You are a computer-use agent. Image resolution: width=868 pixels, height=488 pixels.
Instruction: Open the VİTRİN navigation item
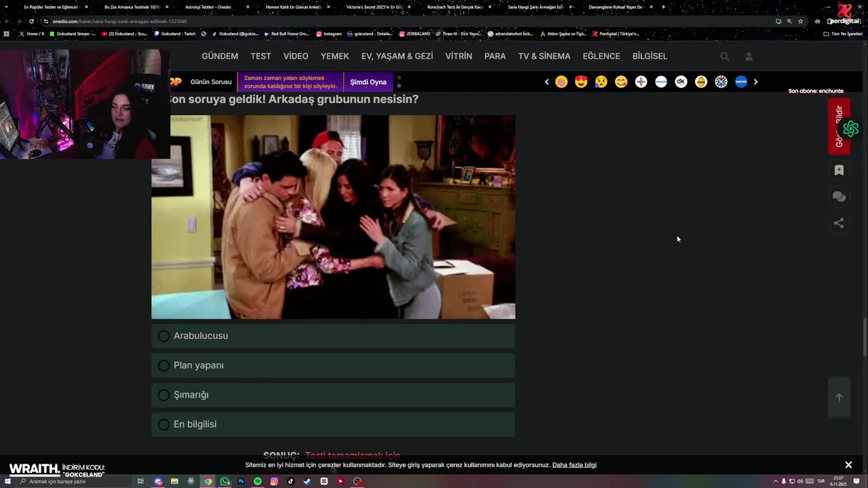458,56
